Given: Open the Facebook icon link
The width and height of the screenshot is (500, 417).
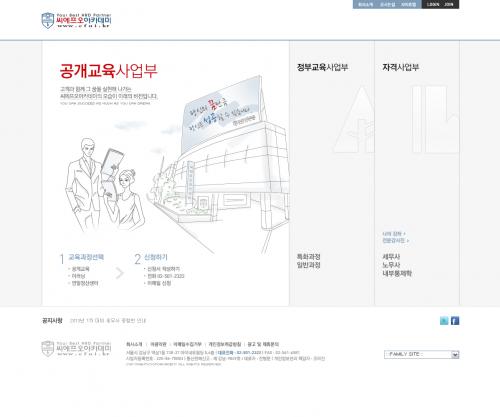Looking at the screenshot, I should [x=455, y=321].
